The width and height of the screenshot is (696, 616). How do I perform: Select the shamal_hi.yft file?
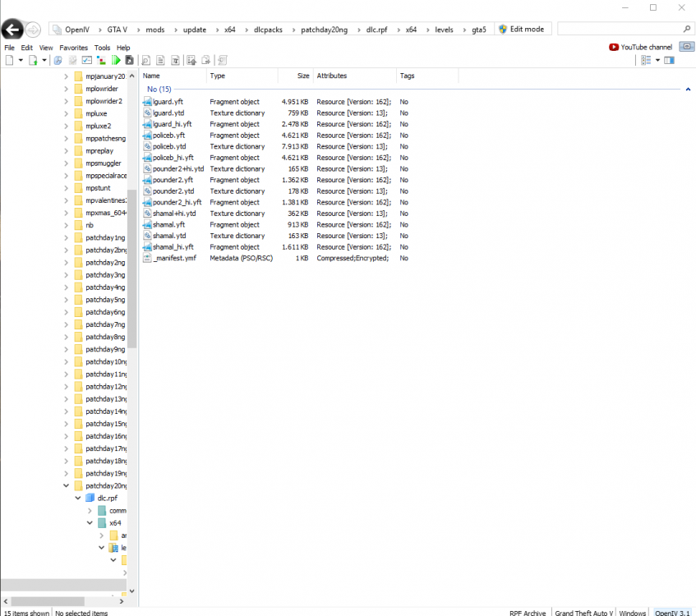click(173, 247)
